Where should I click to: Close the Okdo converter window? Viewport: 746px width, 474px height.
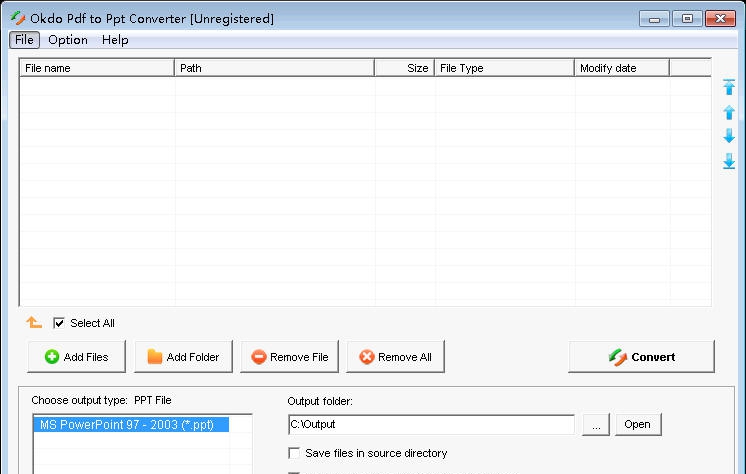click(720, 19)
